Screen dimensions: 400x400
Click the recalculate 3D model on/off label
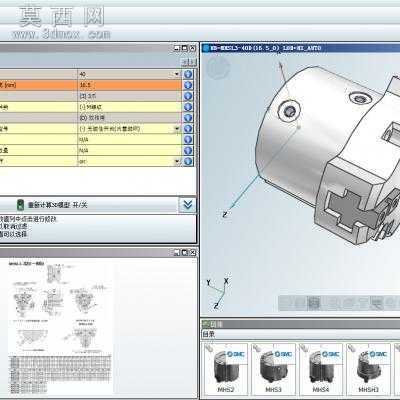tap(57, 205)
